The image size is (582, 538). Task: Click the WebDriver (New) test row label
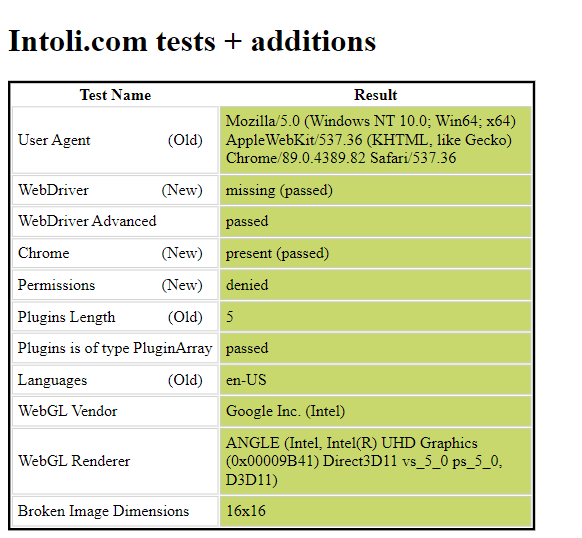(x=115, y=190)
